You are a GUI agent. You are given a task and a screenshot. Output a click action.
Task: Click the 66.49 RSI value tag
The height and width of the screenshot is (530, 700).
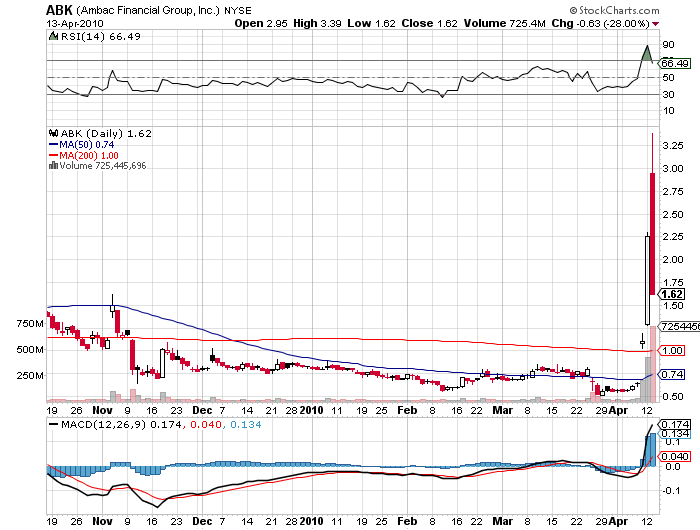click(675, 63)
